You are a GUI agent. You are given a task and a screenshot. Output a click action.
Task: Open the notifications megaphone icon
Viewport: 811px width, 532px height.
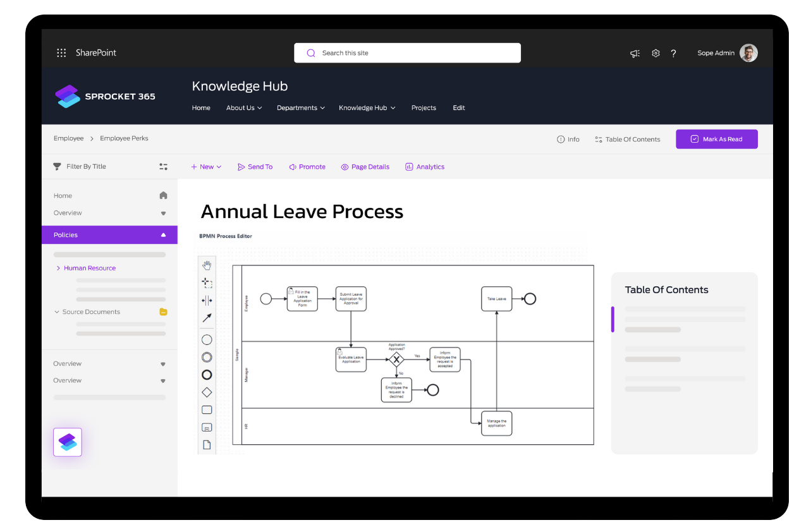pos(635,54)
